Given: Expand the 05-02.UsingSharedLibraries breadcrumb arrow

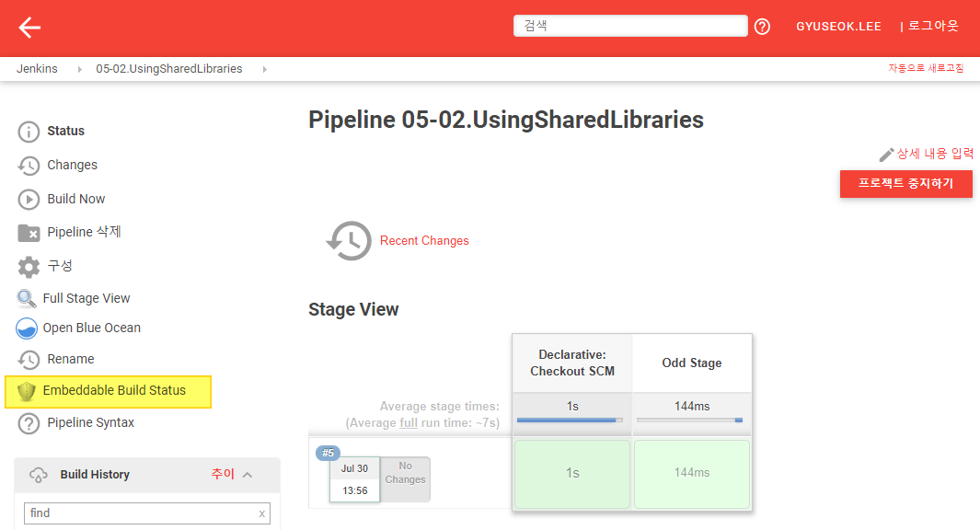Looking at the screenshot, I should 265,69.
